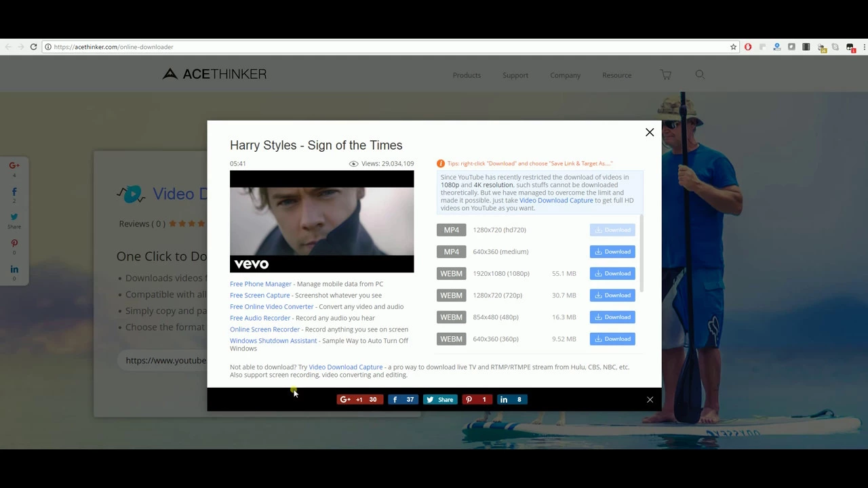Click the Harry Styles video thumbnail
868x488 pixels.
(321, 222)
